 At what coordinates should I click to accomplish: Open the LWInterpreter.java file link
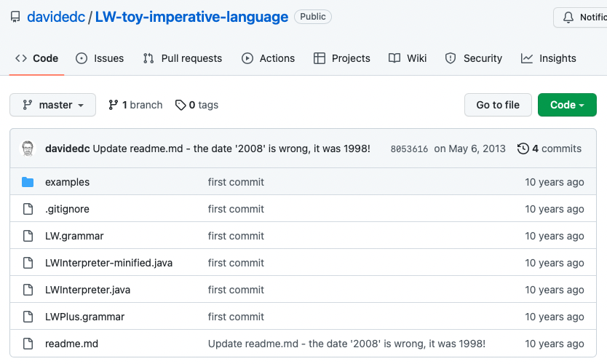click(87, 290)
